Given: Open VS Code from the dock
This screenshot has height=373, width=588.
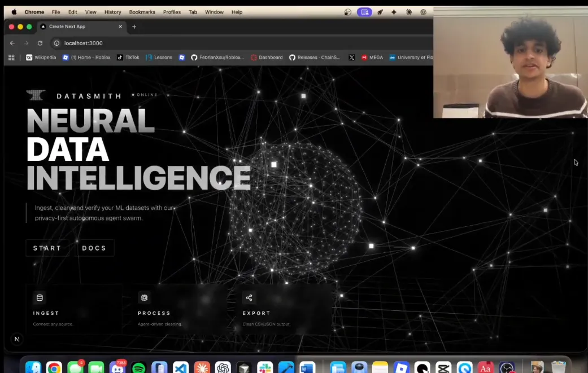Looking at the screenshot, I should [x=181, y=367].
